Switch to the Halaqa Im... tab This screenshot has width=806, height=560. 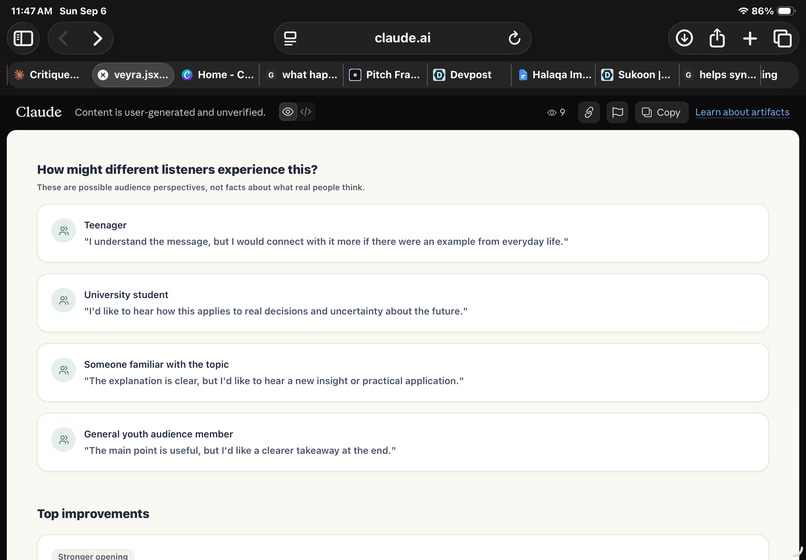point(554,75)
